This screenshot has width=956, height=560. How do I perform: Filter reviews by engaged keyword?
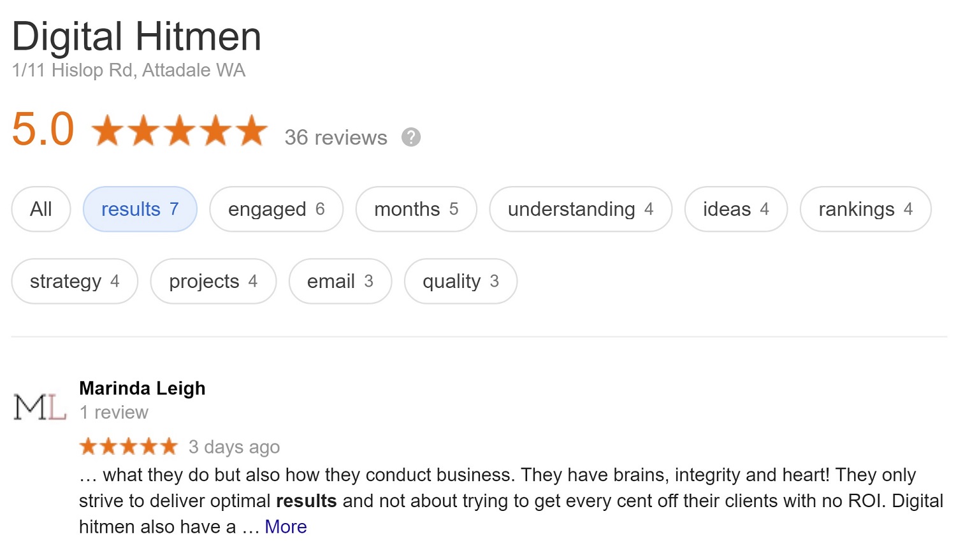click(x=277, y=209)
